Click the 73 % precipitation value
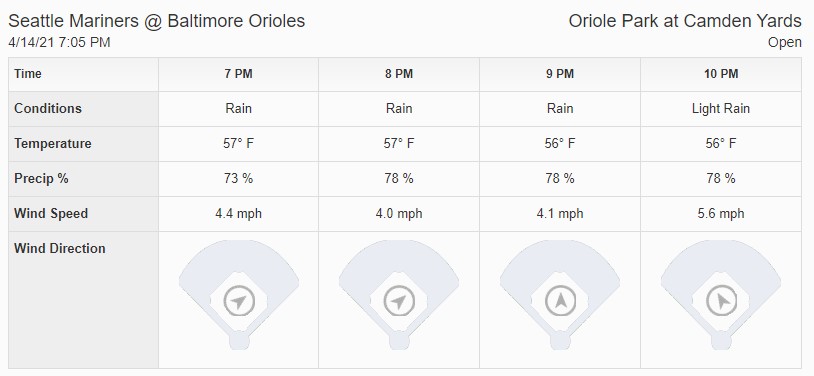The image size is (814, 376). pos(238,179)
